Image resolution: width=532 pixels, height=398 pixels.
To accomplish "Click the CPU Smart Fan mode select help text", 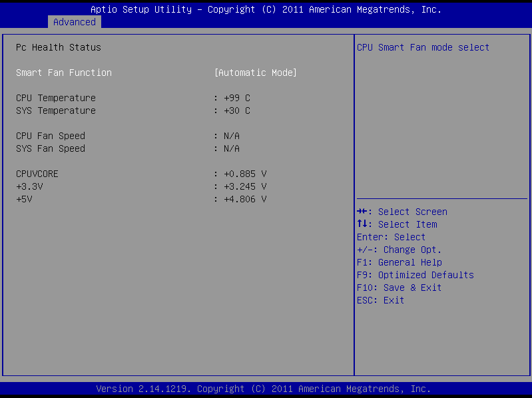I will pos(423,47).
